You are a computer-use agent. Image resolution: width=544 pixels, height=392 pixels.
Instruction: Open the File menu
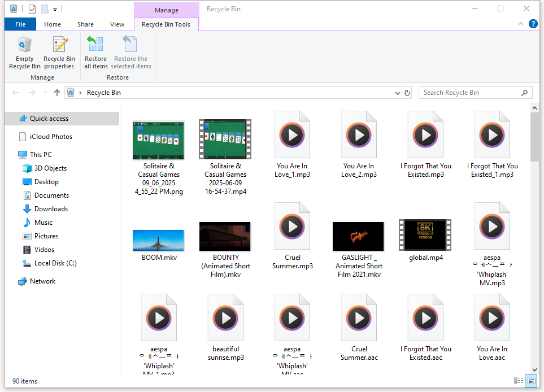(20, 24)
